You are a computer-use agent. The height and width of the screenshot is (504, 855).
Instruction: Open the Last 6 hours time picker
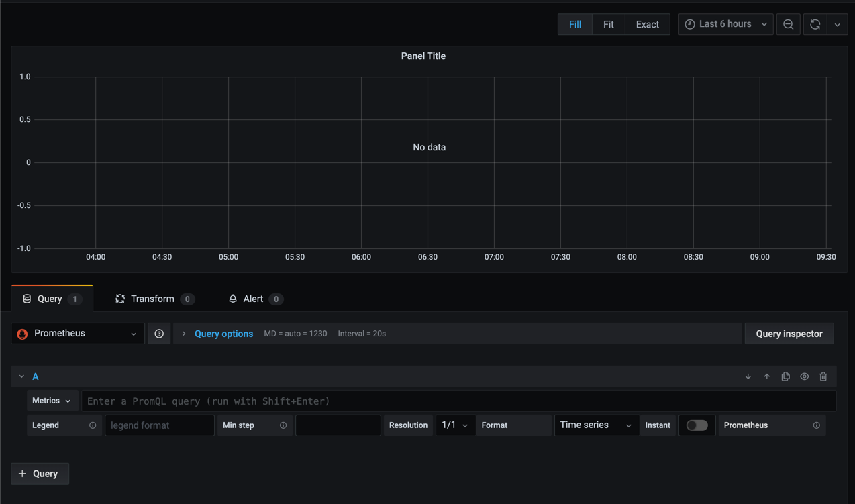coord(725,25)
